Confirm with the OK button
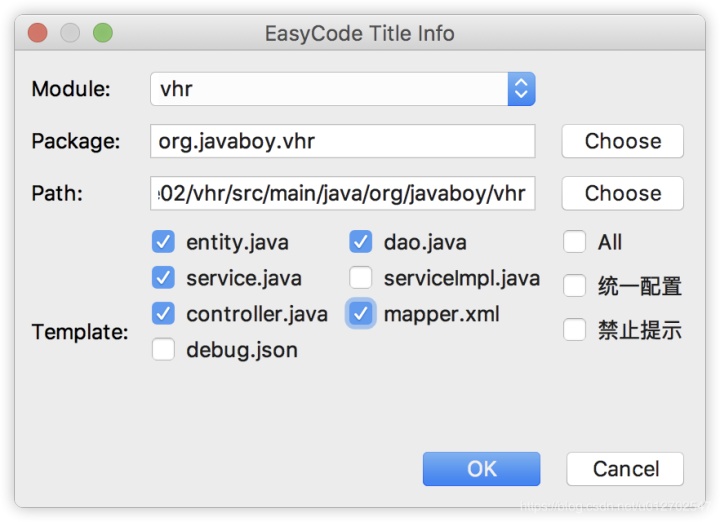This screenshot has height=522, width=720. (x=481, y=469)
